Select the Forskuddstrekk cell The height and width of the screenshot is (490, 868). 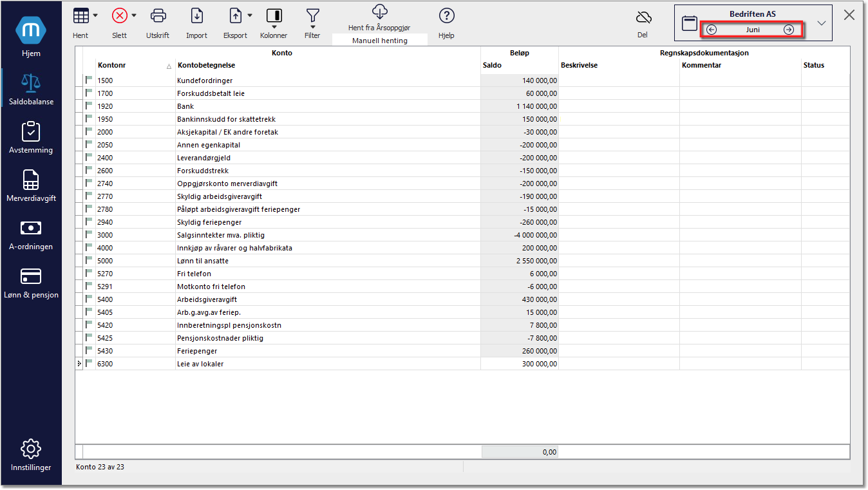tap(328, 171)
